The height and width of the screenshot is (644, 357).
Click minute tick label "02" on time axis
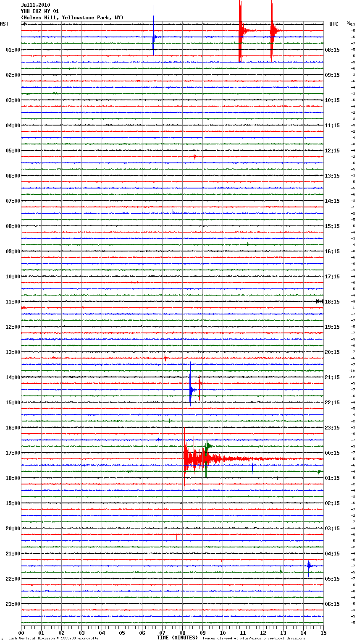click(x=62, y=633)
